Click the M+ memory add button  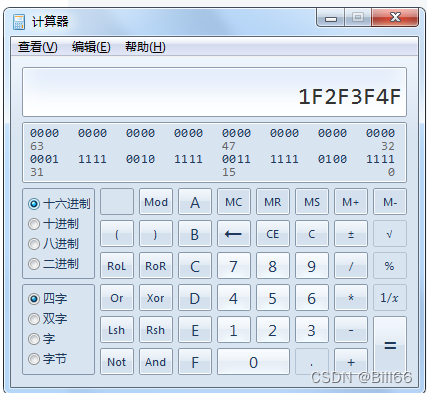click(351, 202)
